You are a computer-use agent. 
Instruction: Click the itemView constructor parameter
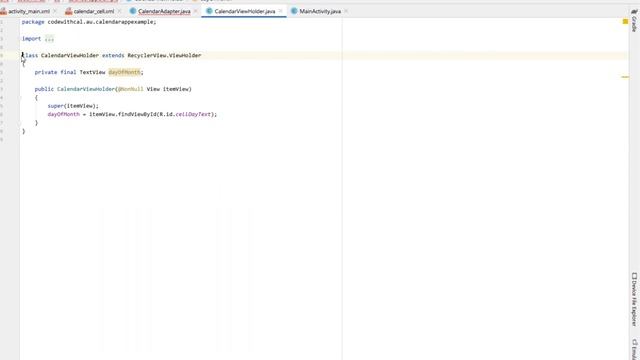177,89
